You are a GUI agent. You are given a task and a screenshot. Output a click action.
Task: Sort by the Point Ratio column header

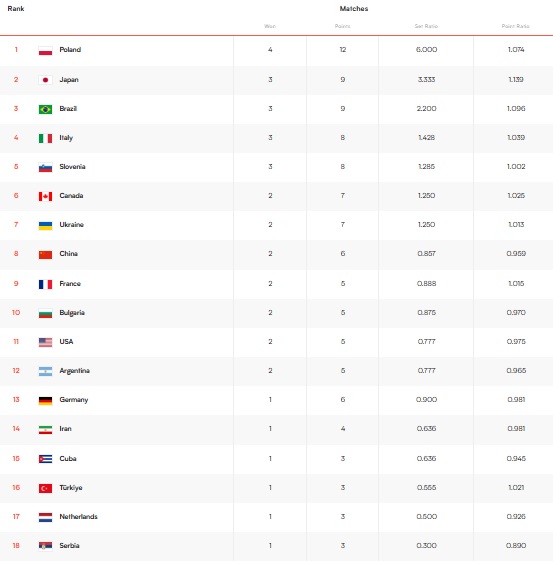[516, 26]
